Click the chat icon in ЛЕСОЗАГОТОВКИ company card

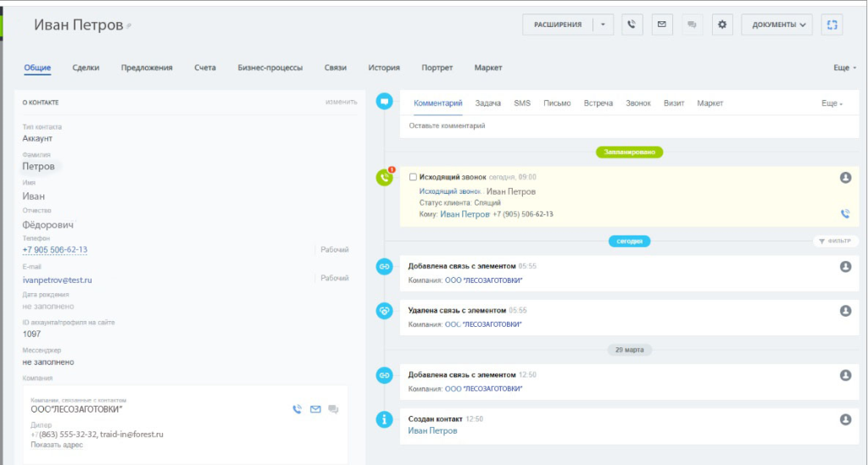(333, 409)
